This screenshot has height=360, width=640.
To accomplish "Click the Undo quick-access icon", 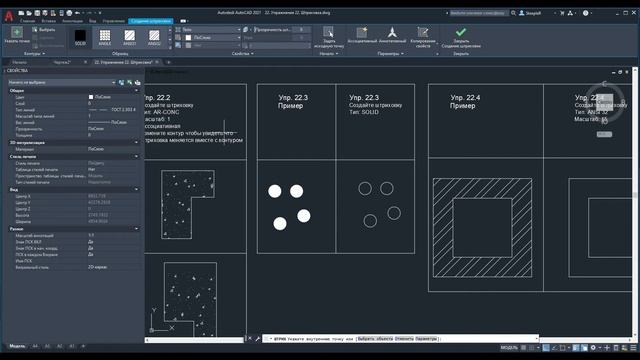I will (77, 13).
